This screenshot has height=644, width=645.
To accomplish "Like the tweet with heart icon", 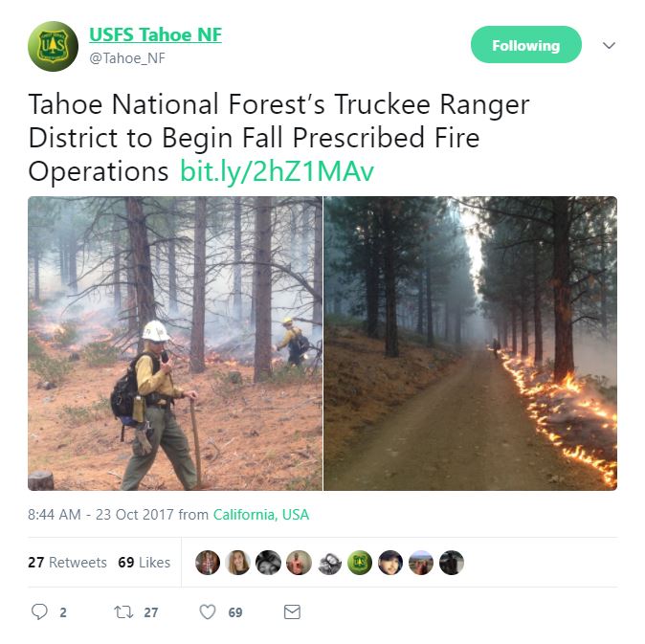I will coord(208,611).
